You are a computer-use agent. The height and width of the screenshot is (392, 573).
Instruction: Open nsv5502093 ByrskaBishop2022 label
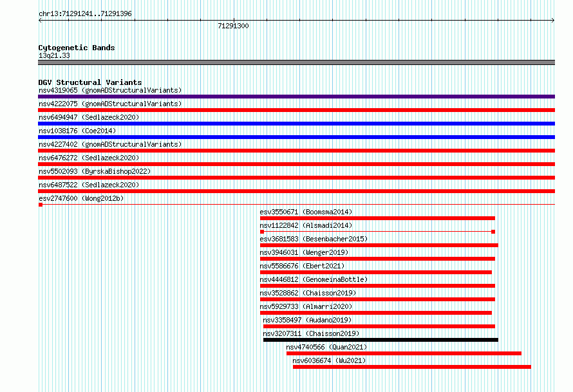95,171
